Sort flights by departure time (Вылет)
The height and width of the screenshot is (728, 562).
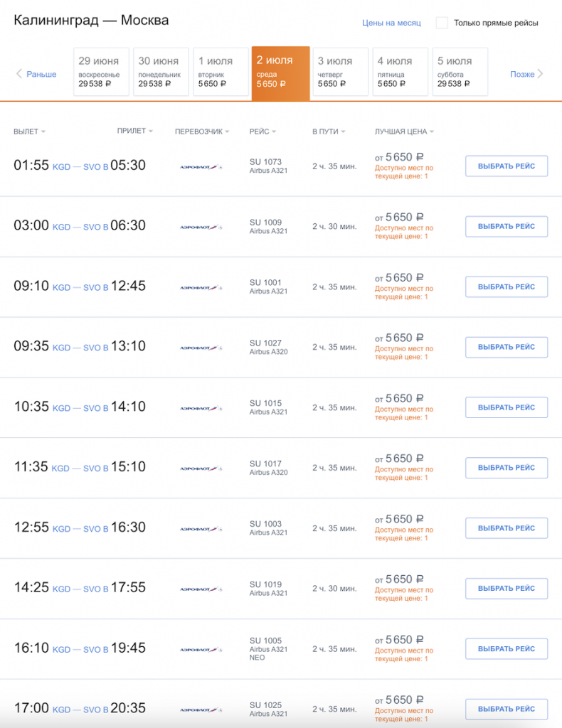29,132
